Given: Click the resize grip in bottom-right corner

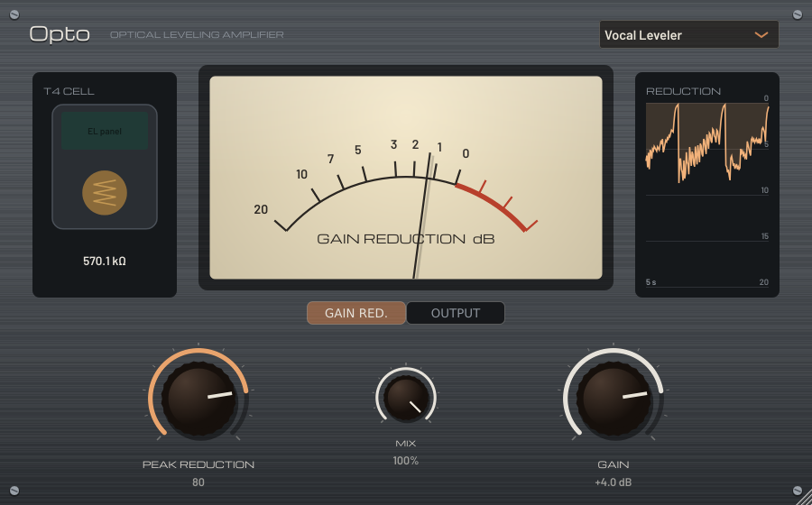Looking at the screenshot, I should coord(803,497).
